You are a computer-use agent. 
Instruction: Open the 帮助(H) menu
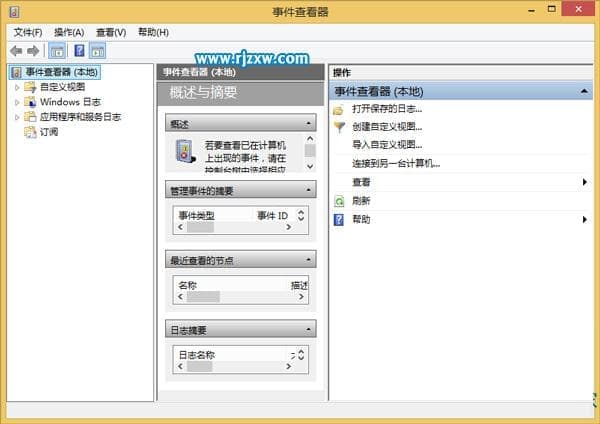153,33
